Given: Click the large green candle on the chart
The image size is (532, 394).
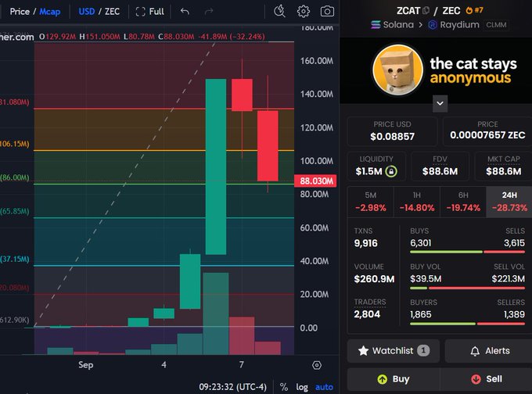Looking at the screenshot, I should pos(216,167).
